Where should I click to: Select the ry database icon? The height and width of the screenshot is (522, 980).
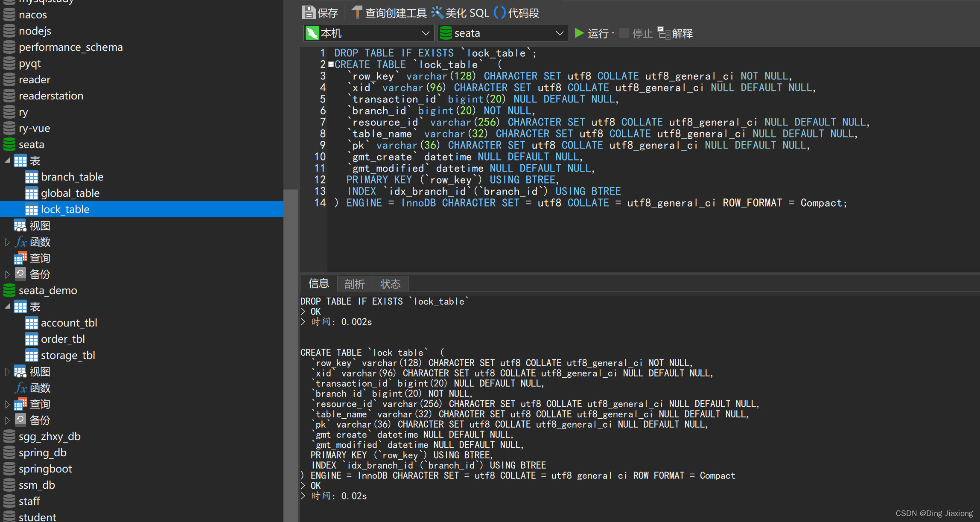(9, 112)
